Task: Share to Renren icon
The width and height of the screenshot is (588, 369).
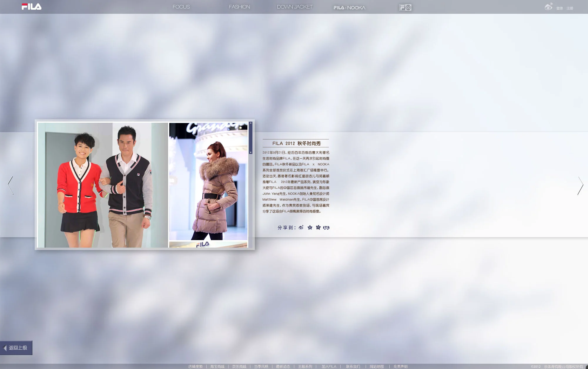Action: pos(326,228)
